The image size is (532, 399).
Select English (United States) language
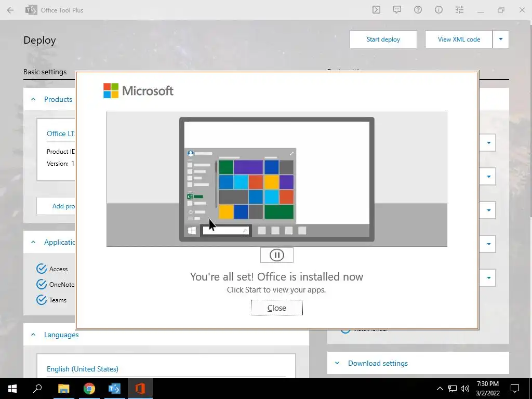(83, 369)
